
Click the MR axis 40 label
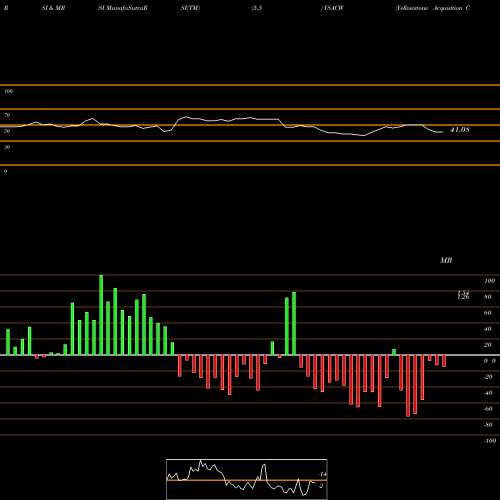point(488,329)
